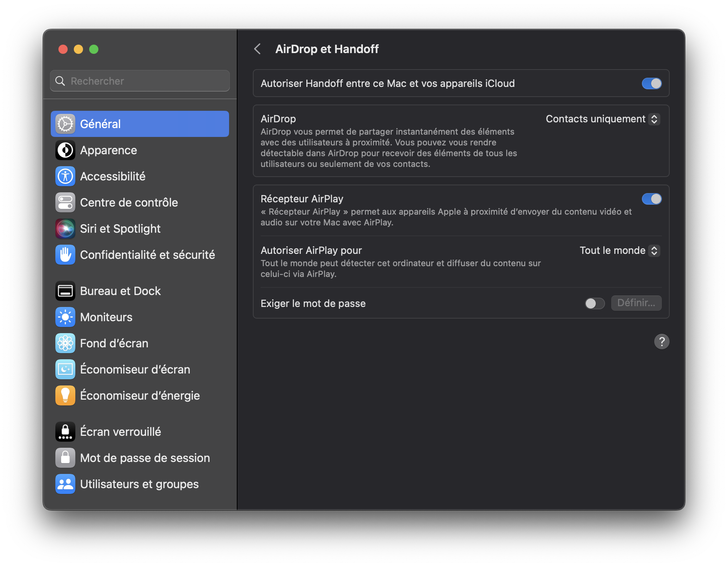Click the Moniteurs sun icon
This screenshot has width=728, height=567.
point(65,317)
